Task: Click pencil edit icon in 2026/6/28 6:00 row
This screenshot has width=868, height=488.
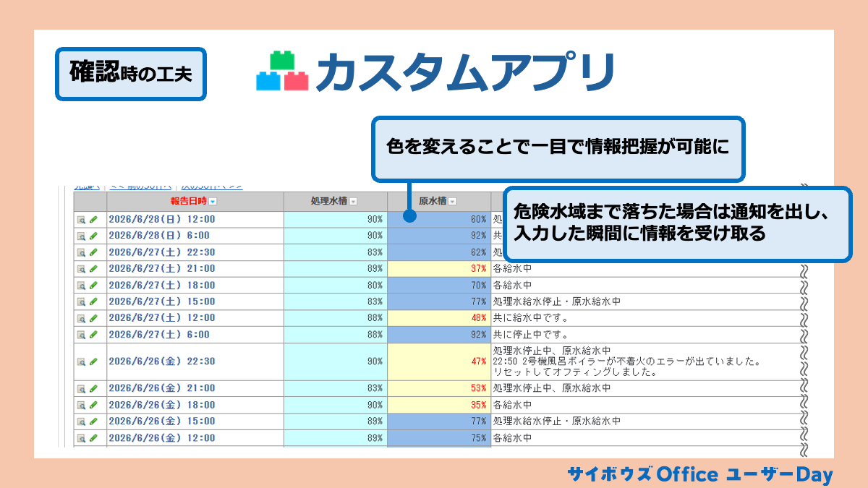Action: coord(93,236)
